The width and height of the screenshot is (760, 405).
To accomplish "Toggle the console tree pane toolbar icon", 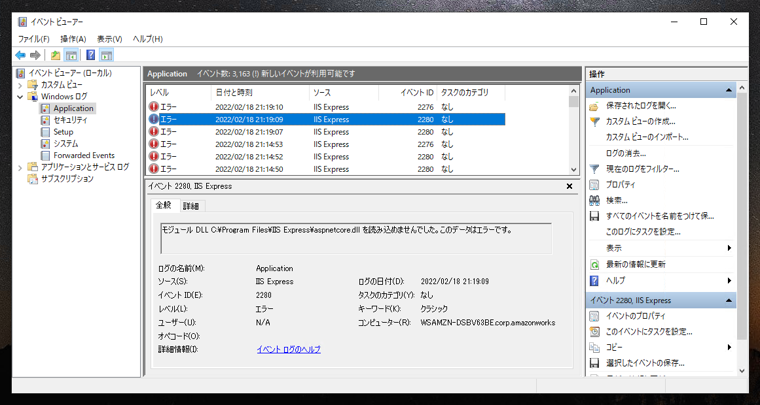I will click(x=71, y=55).
